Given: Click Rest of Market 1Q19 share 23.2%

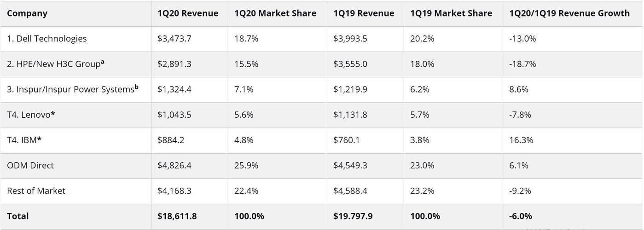Looking at the screenshot, I should [422, 190].
